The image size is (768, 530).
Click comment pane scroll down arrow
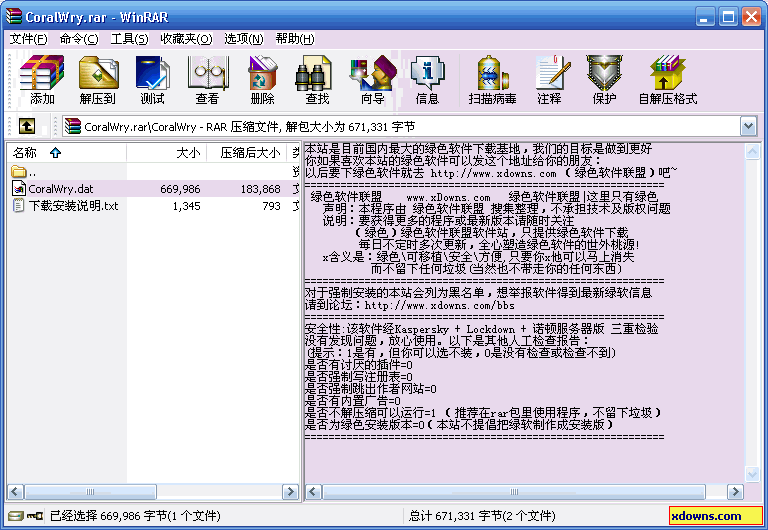pos(752,473)
